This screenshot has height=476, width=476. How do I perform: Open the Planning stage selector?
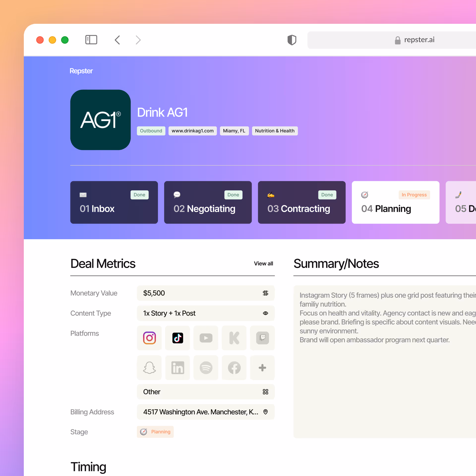pyautogui.click(x=155, y=432)
